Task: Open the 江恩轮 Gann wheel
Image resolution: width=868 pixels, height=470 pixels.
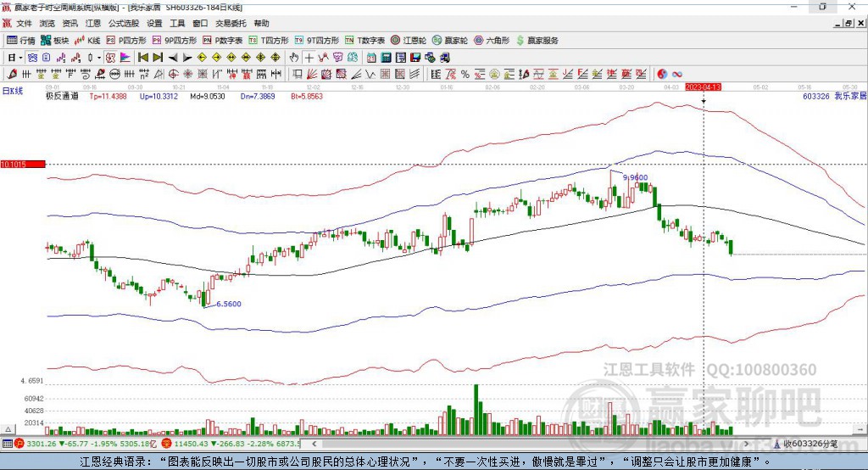Action: (x=409, y=41)
